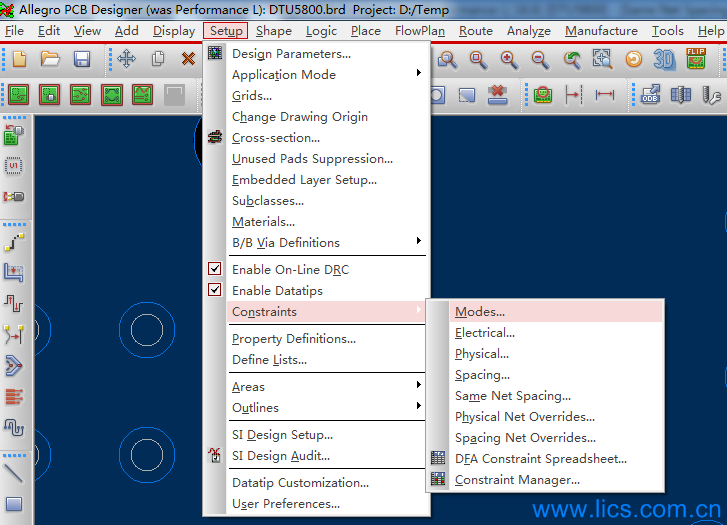This screenshot has height=525, width=727.
Task: Select the Add Connect route icon
Action: tap(14, 243)
